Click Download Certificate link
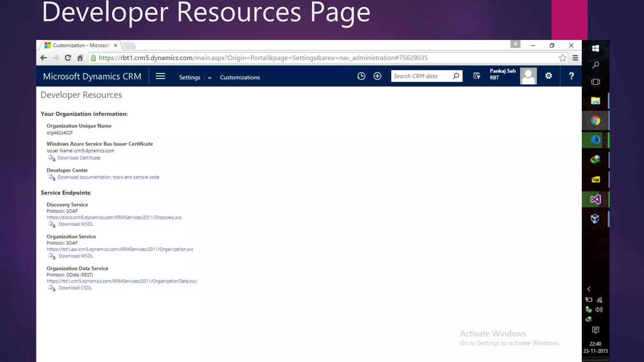This screenshot has height=362, width=644. pyautogui.click(x=79, y=158)
